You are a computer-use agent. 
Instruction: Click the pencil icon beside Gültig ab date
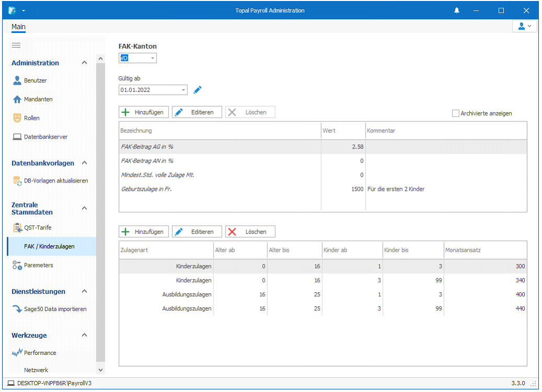pos(197,90)
